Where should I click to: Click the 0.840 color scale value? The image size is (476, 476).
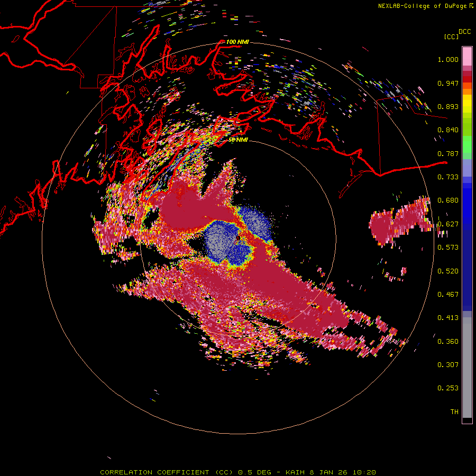(448, 130)
